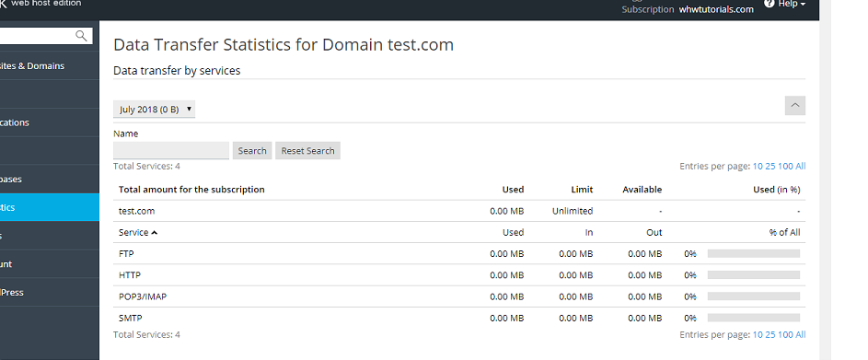This screenshot has height=360, width=868.
Task: Click 'Total amount for the subscription' header
Action: pyautogui.click(x=191, y=190)
